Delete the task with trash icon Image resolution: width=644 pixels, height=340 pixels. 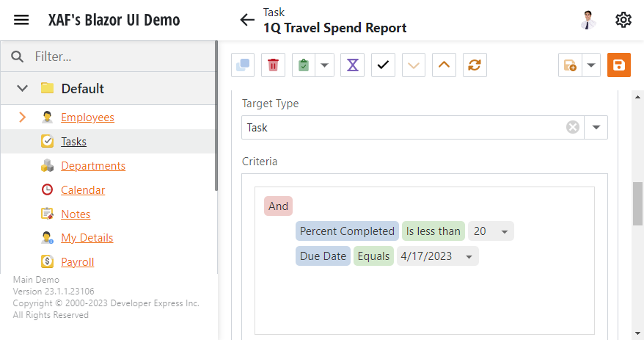273,65
